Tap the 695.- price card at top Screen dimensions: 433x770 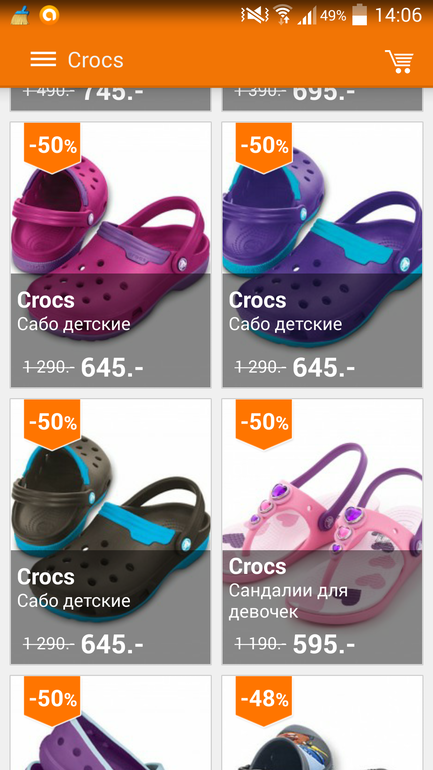[323, 99]
